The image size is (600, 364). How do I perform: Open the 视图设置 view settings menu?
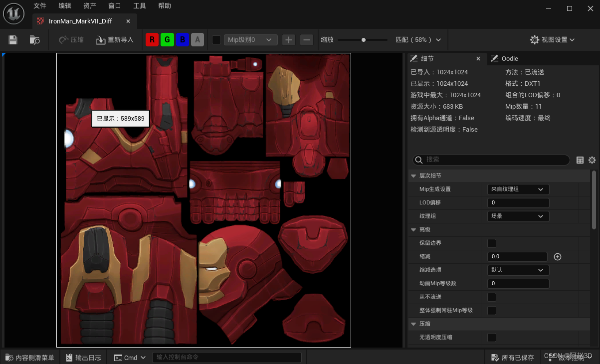[553, 40]
